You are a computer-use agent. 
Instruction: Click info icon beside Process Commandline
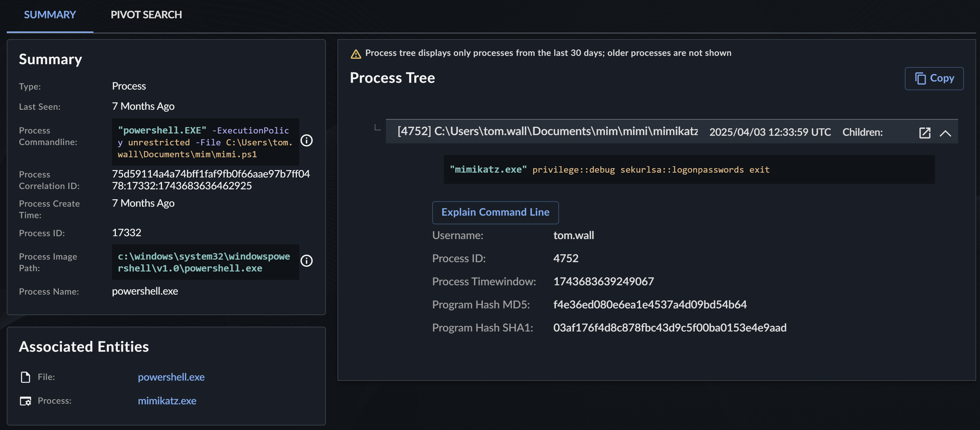coord(306,141)
